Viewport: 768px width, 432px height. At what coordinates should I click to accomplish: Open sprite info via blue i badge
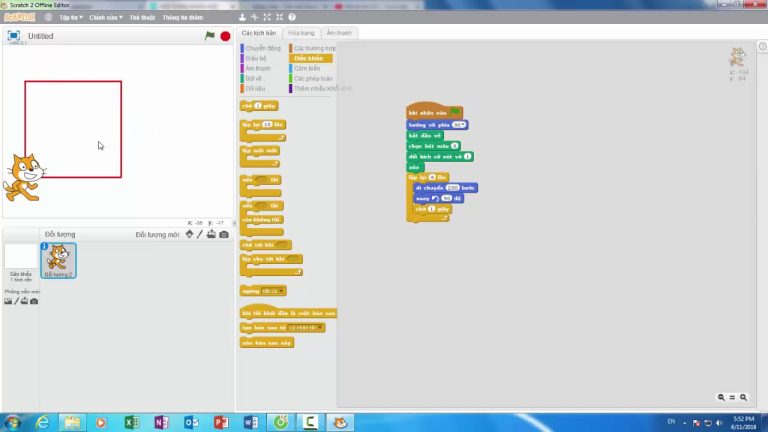click(44, 247)
